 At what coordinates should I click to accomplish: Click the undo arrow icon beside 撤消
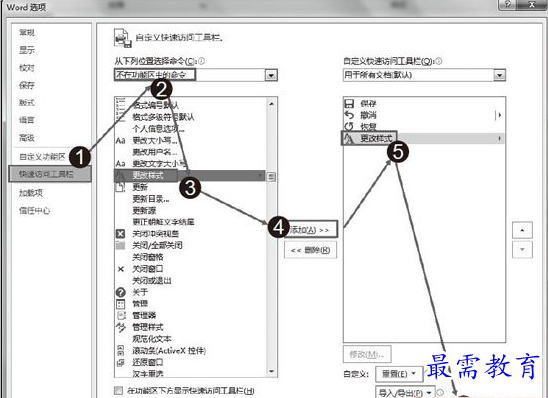[349, 115]
